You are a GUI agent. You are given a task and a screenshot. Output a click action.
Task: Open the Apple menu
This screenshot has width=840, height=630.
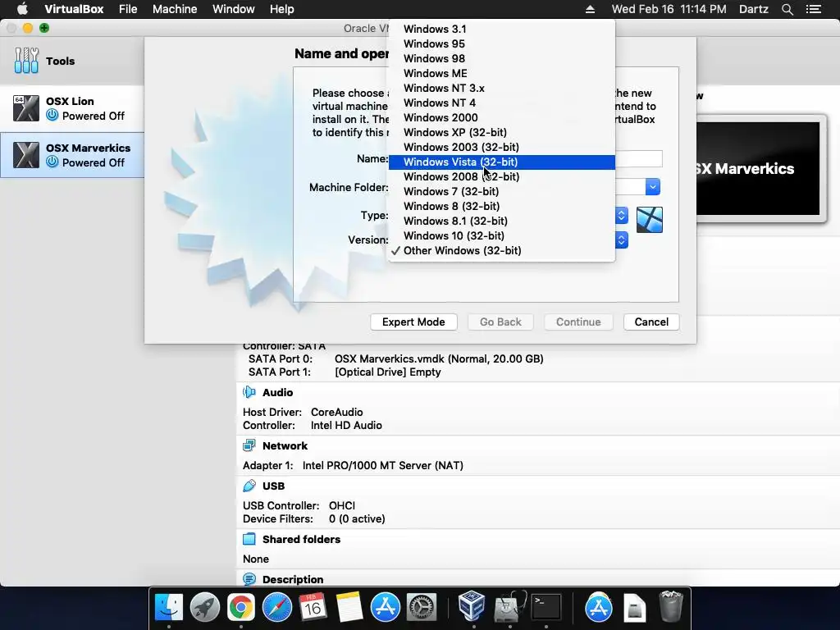click(x=22, y=9)
